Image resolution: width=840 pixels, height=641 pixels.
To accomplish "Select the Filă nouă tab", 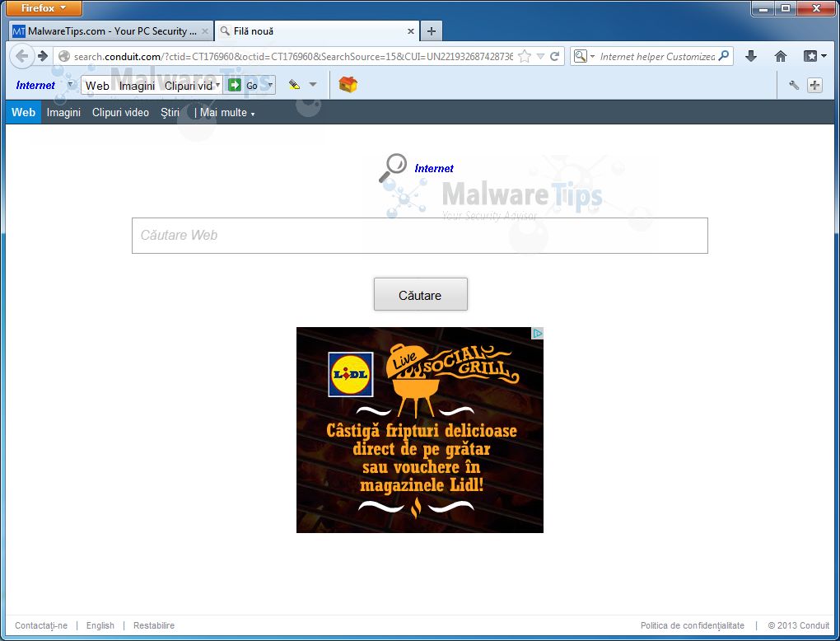I will [317, 31].
